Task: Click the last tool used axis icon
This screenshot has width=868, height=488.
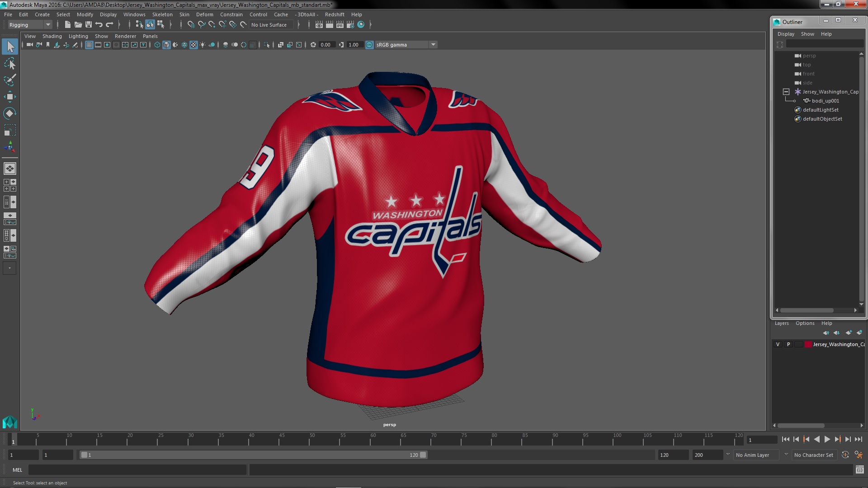Action: pos(10,147)
